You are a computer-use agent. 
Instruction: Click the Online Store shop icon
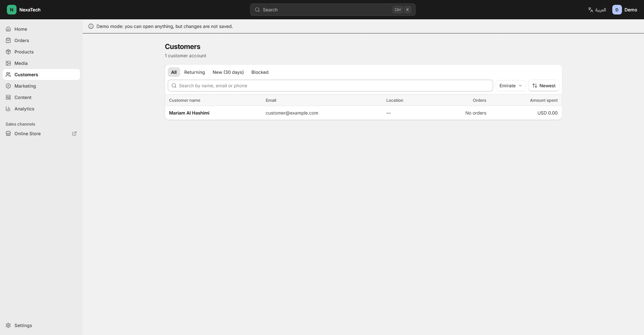(x=8, y=134)
